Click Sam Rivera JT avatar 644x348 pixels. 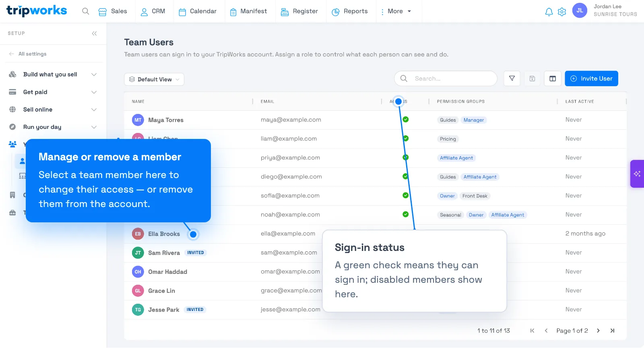point(138,253)
